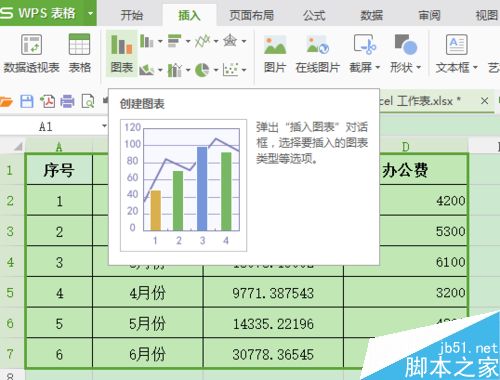The width and height of the screenshot is (500, 380).
Task: Click the 5月份 cell
Action: pos(148,324)
